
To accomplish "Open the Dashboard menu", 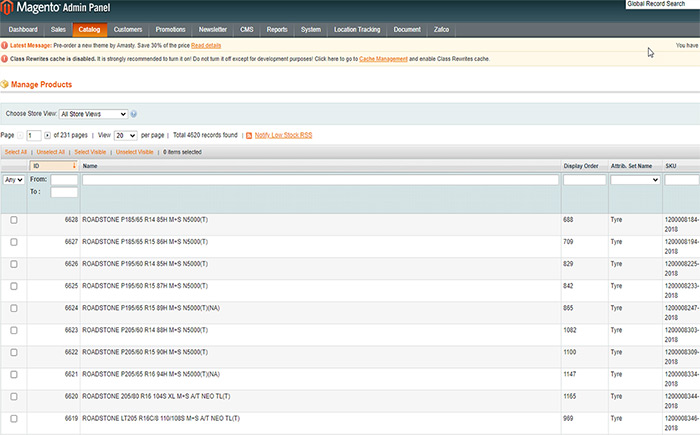I will [x=23, y=29].
